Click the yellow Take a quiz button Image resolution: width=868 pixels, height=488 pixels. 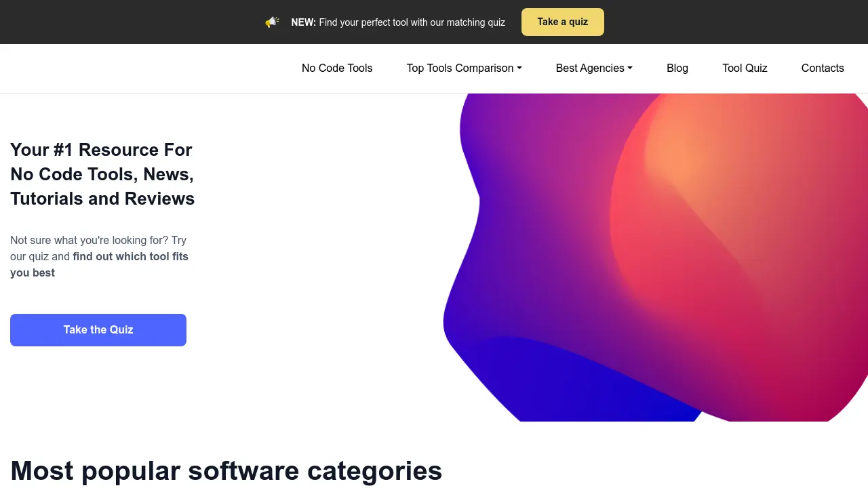click(563, 22)
